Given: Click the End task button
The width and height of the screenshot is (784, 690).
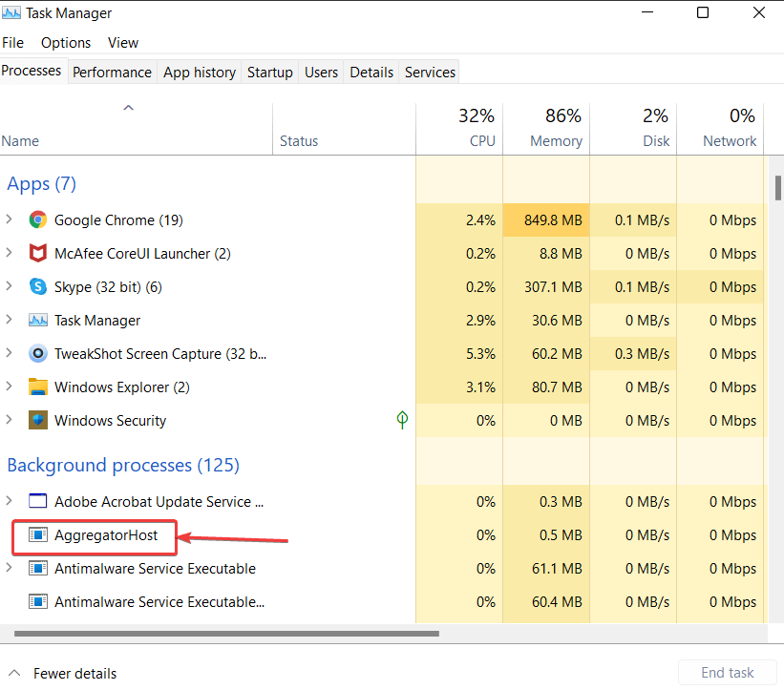Looking at the screenshot, I should click(x=728, y=673).
